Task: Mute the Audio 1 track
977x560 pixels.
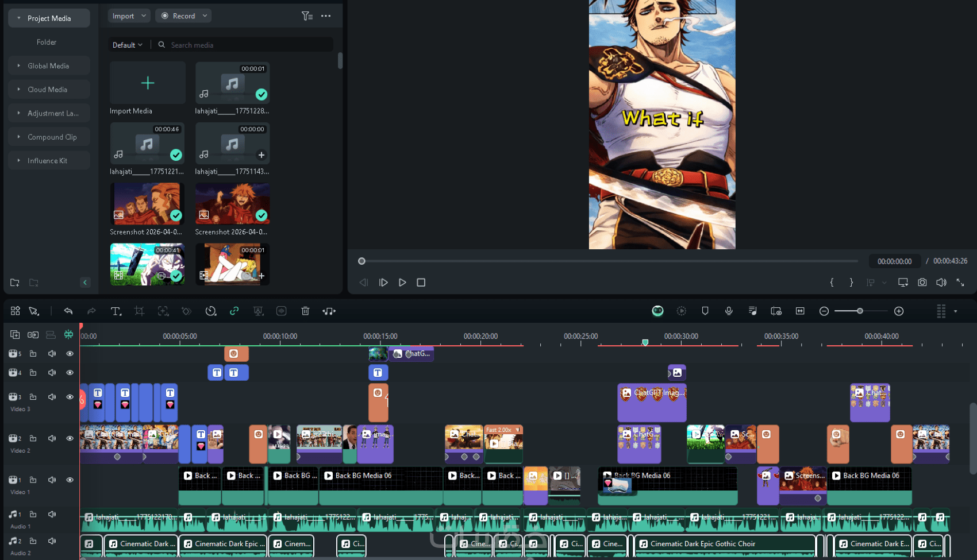Action: (x=52, y=514)
